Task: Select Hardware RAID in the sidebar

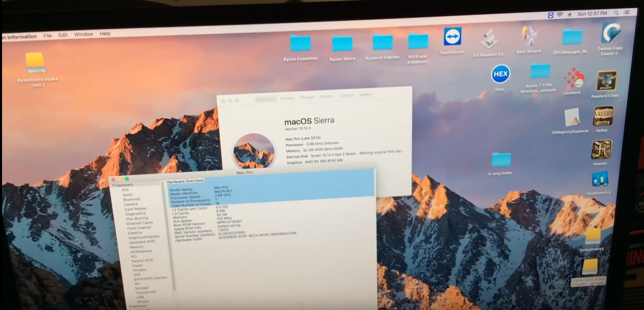Action: coord(142,242)
